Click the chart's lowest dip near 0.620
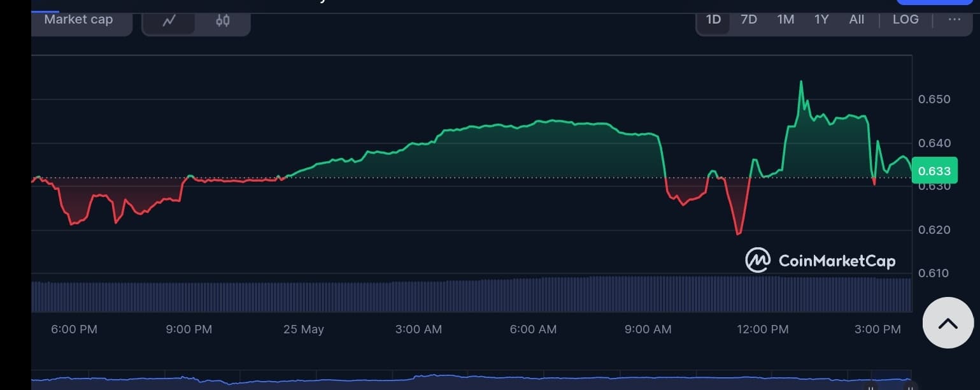 pos(739,234)
